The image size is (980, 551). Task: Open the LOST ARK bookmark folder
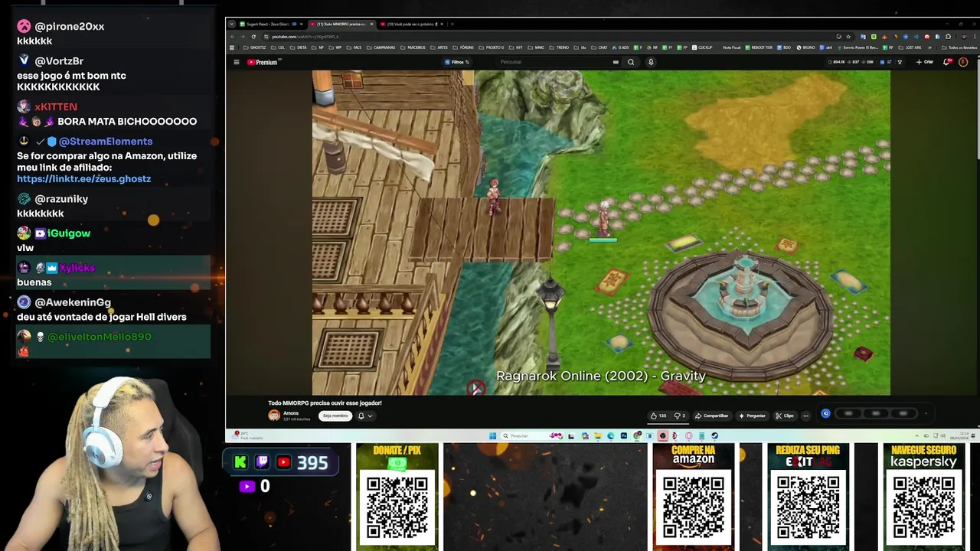coord(910,47)
